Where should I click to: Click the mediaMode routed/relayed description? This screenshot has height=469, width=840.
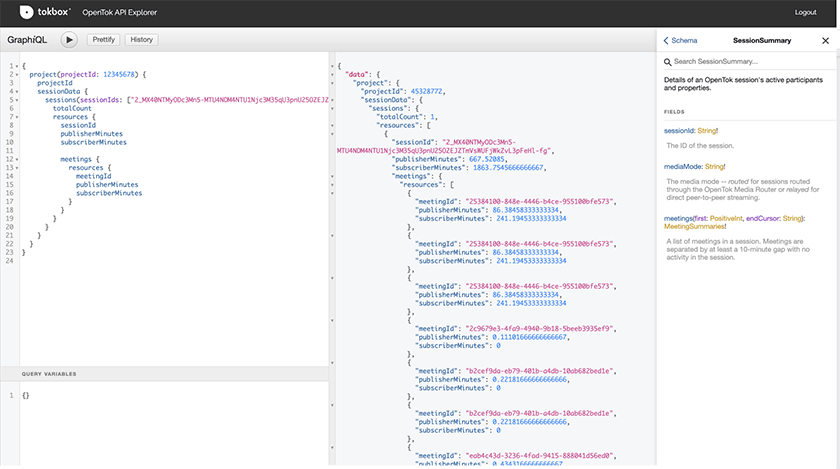click(742, 190)
